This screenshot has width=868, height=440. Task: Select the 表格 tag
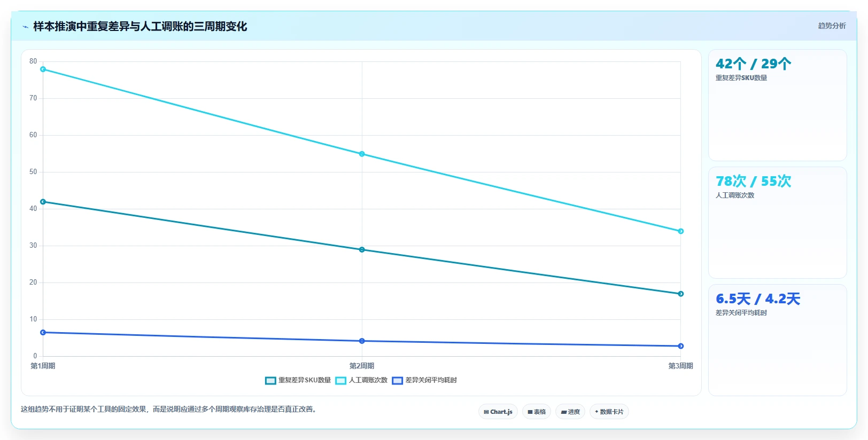point(537,412)
